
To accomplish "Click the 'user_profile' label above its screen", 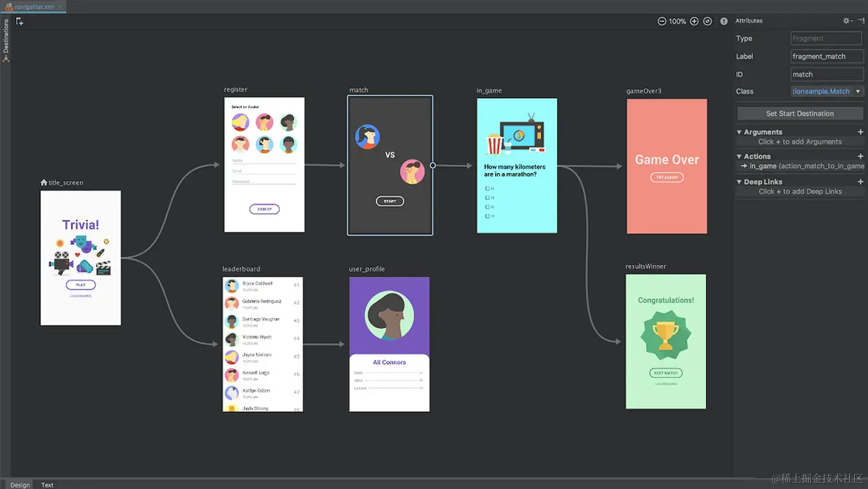I will coord(367,269).
